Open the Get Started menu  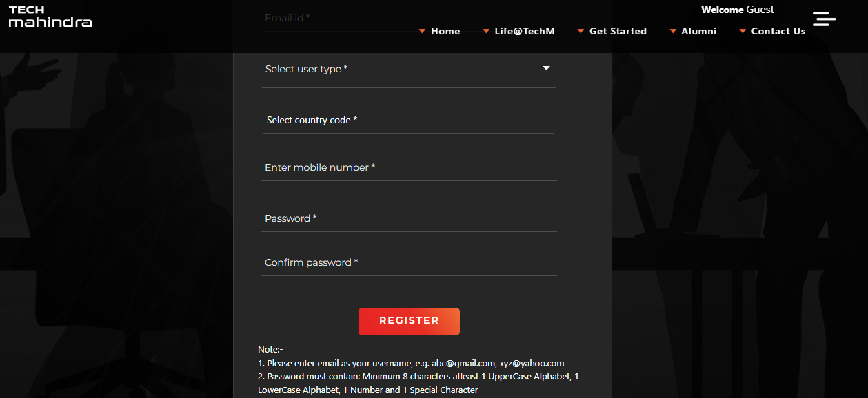point(618,31)
